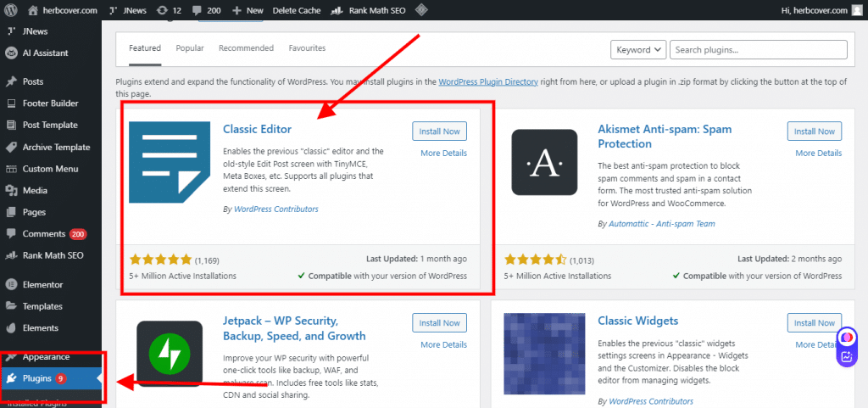Open the Keyword search type dropdown
Viewport: 868px width, 408px height.
point(637,50)
